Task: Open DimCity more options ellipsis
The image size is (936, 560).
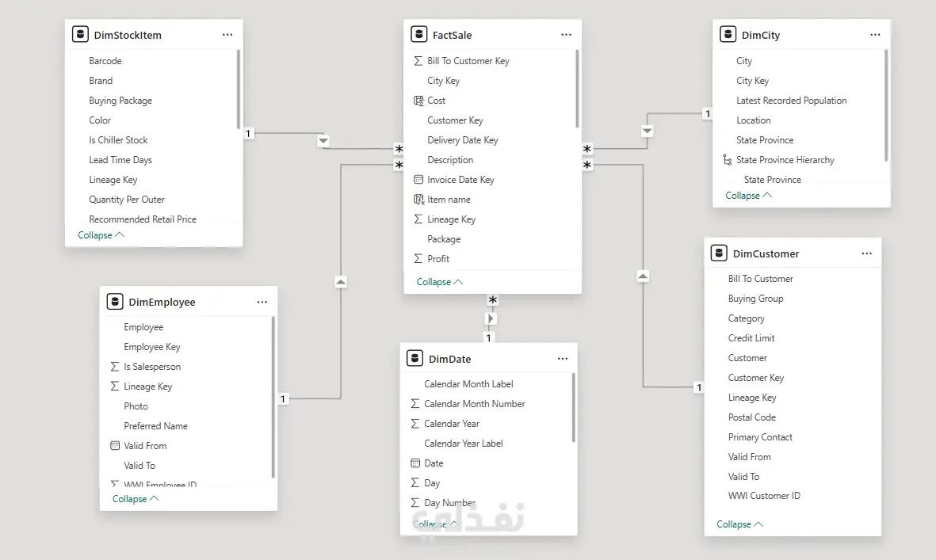Action: [x=875, y=35]
